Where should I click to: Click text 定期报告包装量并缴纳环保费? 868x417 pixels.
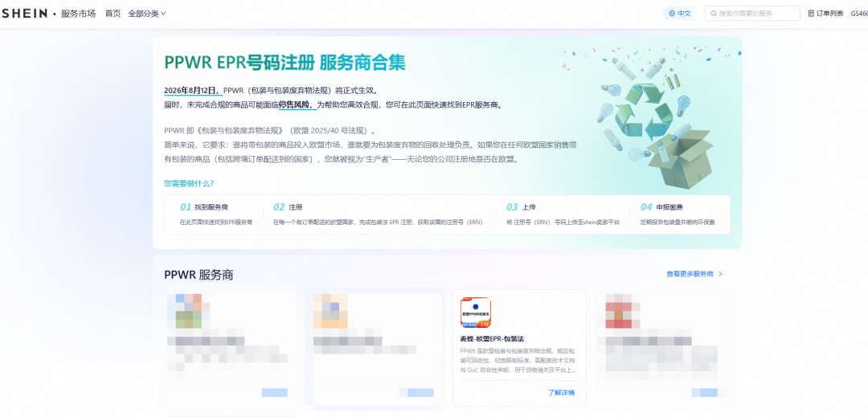(x=678, y=223)
